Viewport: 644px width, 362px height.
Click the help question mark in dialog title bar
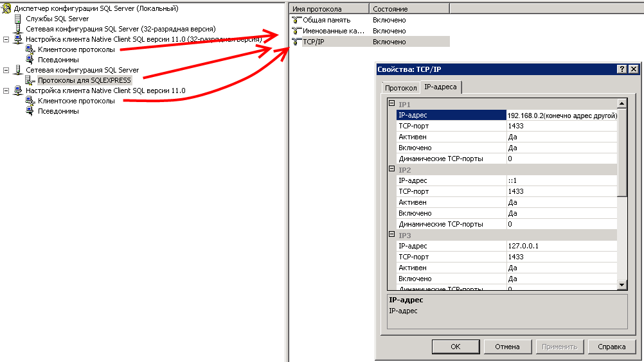(622, 69)
